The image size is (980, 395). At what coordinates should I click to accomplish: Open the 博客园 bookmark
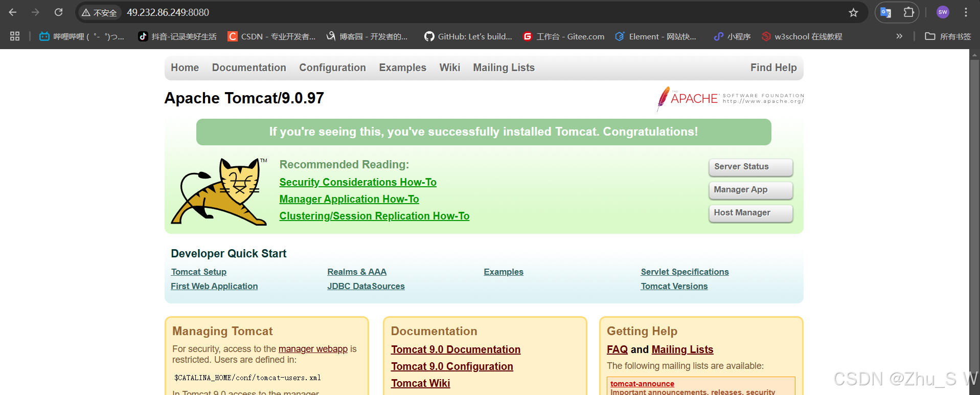coord(367,36)
